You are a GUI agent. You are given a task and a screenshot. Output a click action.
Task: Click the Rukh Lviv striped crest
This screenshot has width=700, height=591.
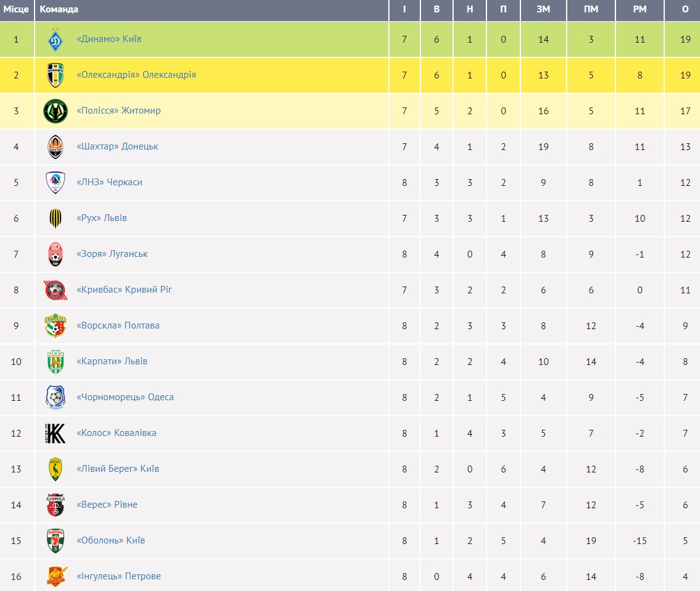(56, 219)
